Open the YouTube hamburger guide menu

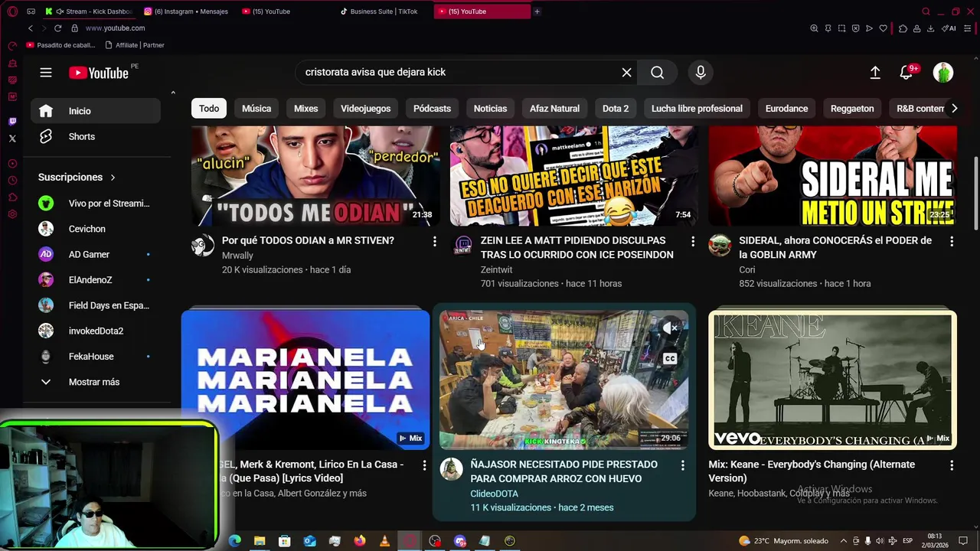(x=46, y=73)
